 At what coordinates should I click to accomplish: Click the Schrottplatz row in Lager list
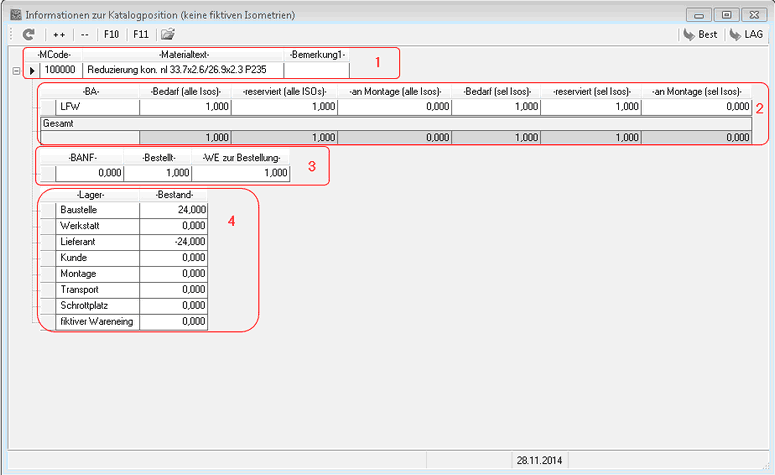pyautogui.click(x=93, y=305)
